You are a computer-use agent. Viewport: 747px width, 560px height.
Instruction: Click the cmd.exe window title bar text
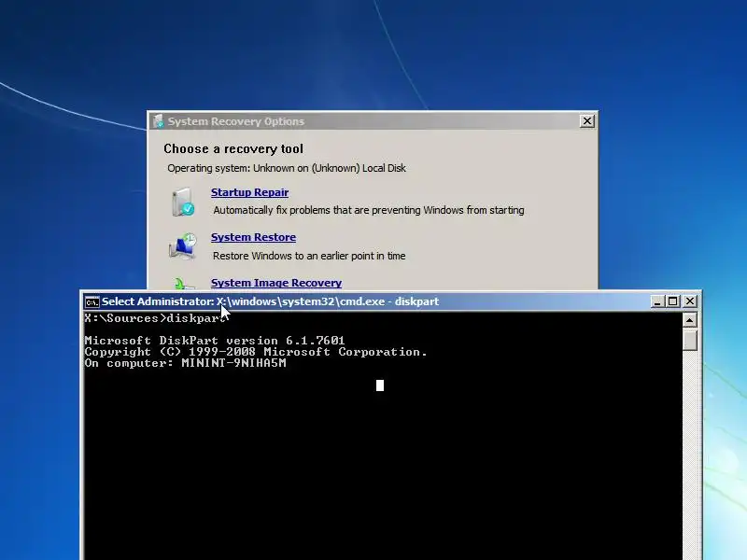click(x=270, y=301)
